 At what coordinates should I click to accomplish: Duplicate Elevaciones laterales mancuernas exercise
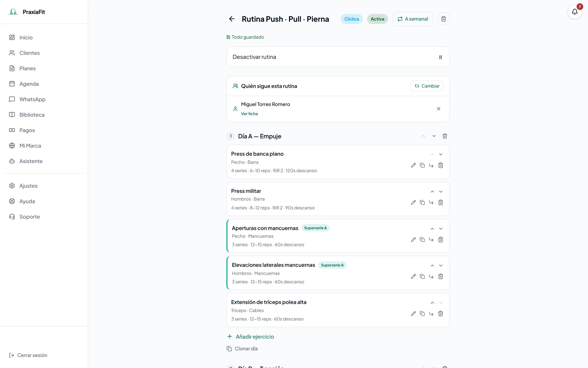422,277
